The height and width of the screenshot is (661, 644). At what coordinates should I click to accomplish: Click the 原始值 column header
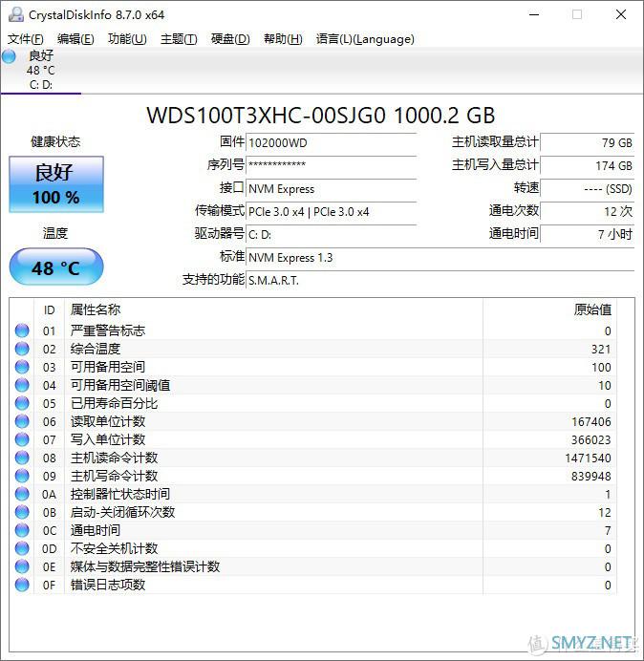[x=550, y=310]
